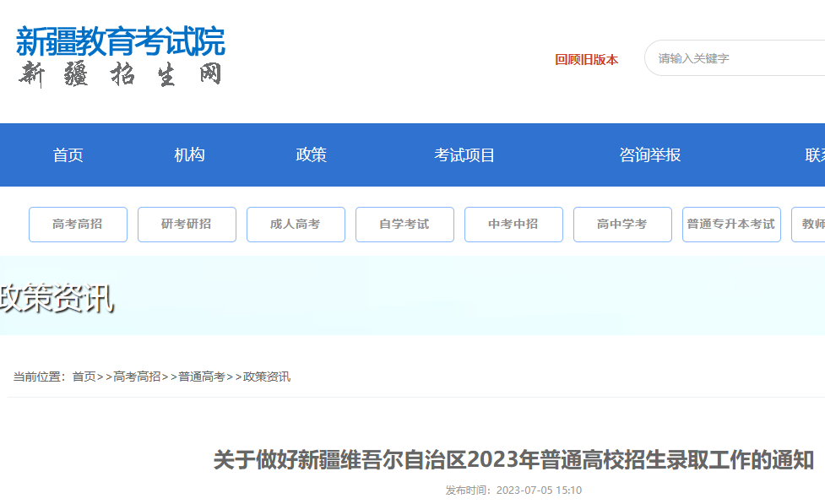The width and height of the screenshot is (825, 504).
Task: Click the 新疆教育考试院 site logo
Action: 121,41
